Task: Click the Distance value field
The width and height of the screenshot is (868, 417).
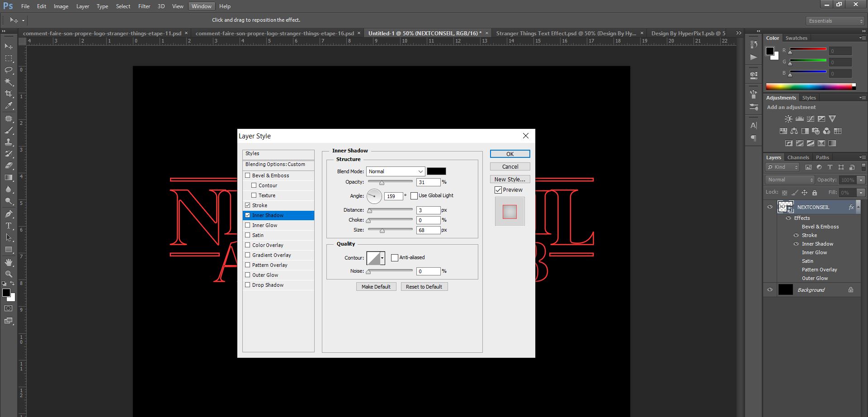Action: (428, 210)
